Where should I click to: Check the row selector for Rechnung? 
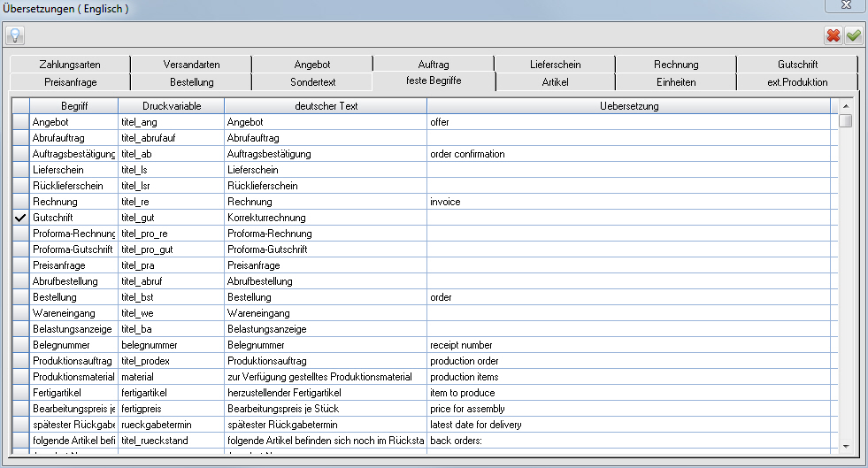click(x=20, y=202)
